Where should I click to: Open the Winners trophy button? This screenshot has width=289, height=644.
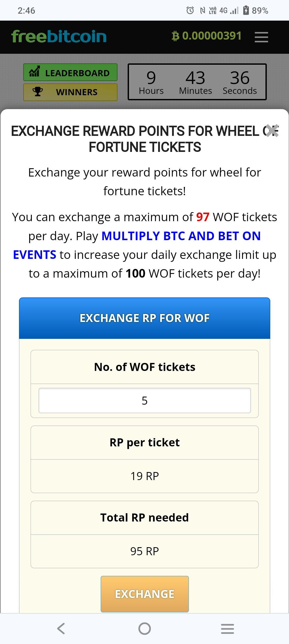(70, 92)
